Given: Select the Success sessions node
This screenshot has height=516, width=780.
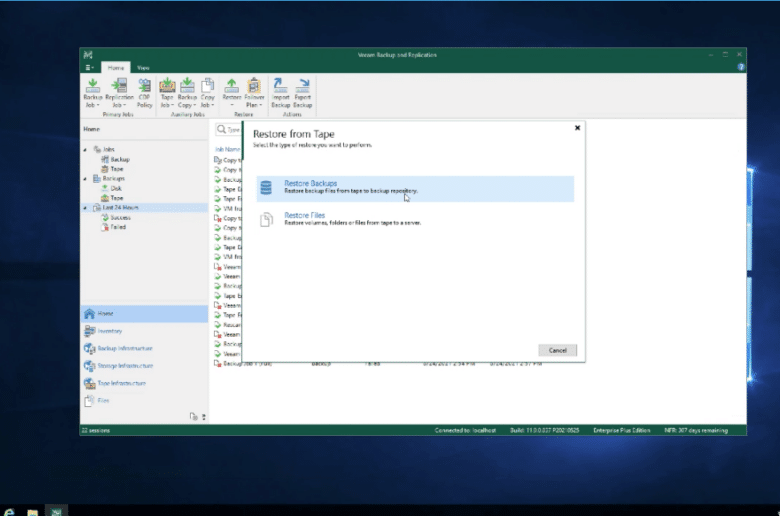Looking at the screenshot, I should point(116,217).
